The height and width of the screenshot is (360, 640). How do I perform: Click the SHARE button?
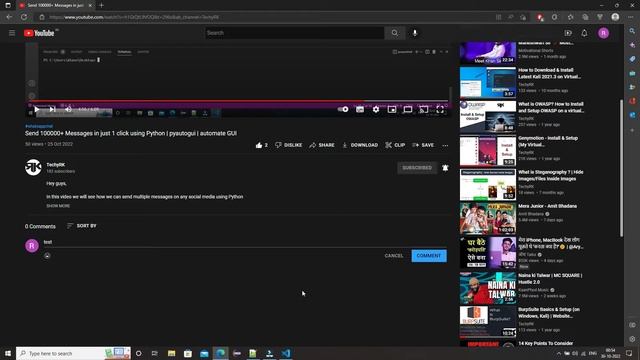[x=322, y=145]
